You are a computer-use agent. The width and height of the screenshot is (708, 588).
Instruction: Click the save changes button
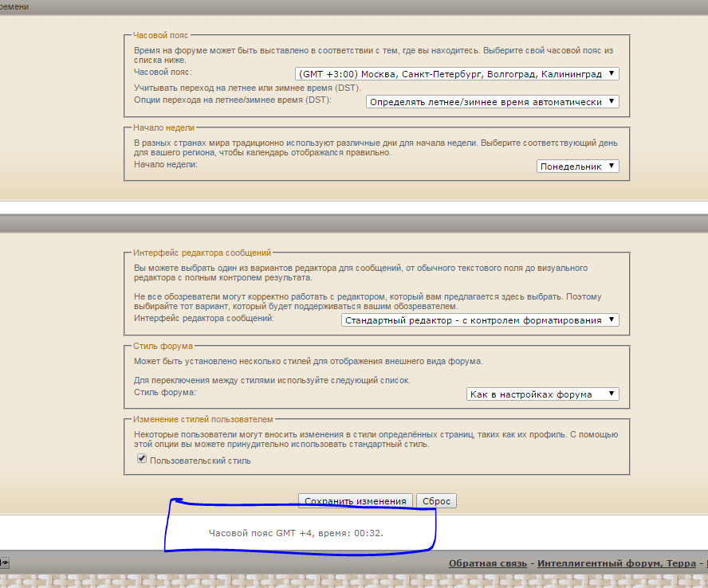[356, 501]
